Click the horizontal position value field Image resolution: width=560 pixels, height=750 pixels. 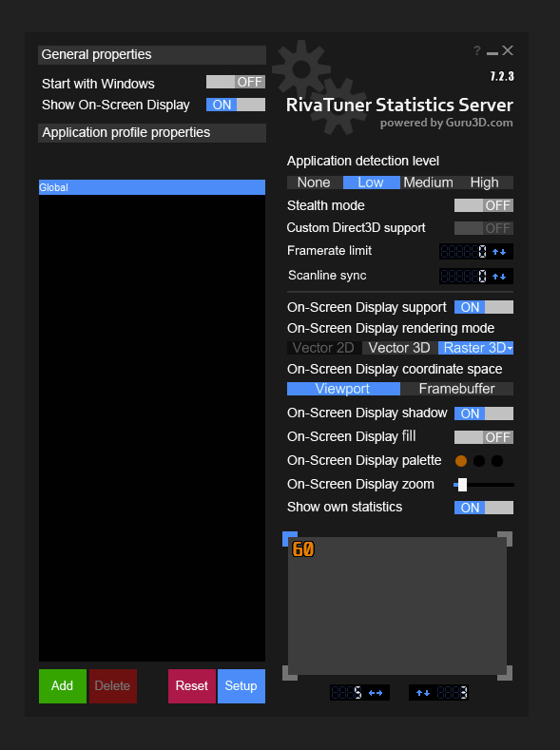(347, 693)
